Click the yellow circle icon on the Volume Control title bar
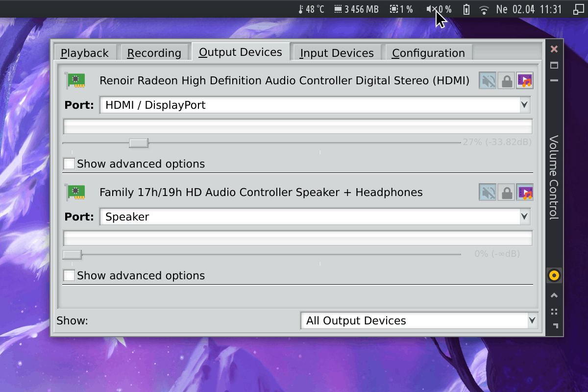 554,275
